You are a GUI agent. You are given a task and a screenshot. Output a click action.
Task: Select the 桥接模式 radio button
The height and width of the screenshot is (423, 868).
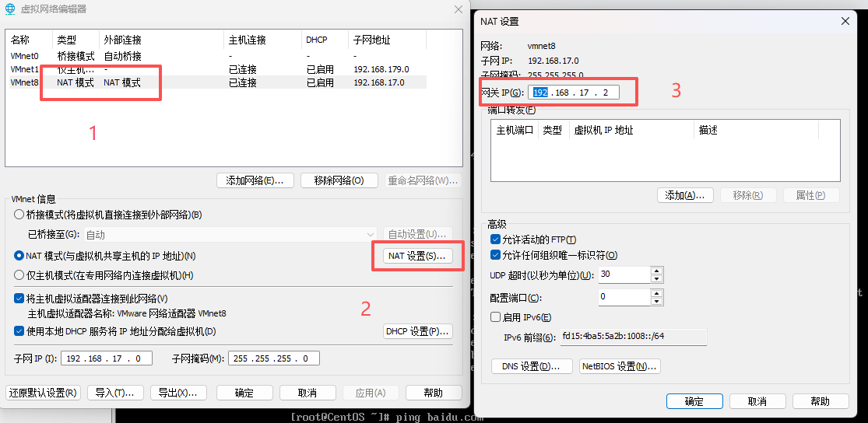19,215
